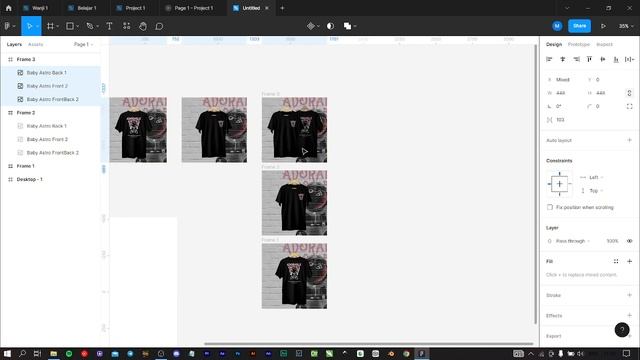Click the Fill styles icon
640x360 pixels.
(616, 261)
